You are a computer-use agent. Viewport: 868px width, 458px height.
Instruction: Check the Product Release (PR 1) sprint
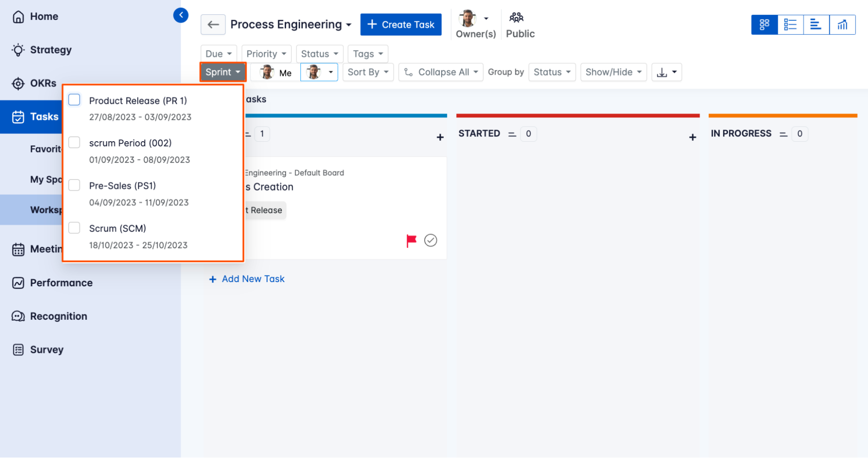click(74, 100)
